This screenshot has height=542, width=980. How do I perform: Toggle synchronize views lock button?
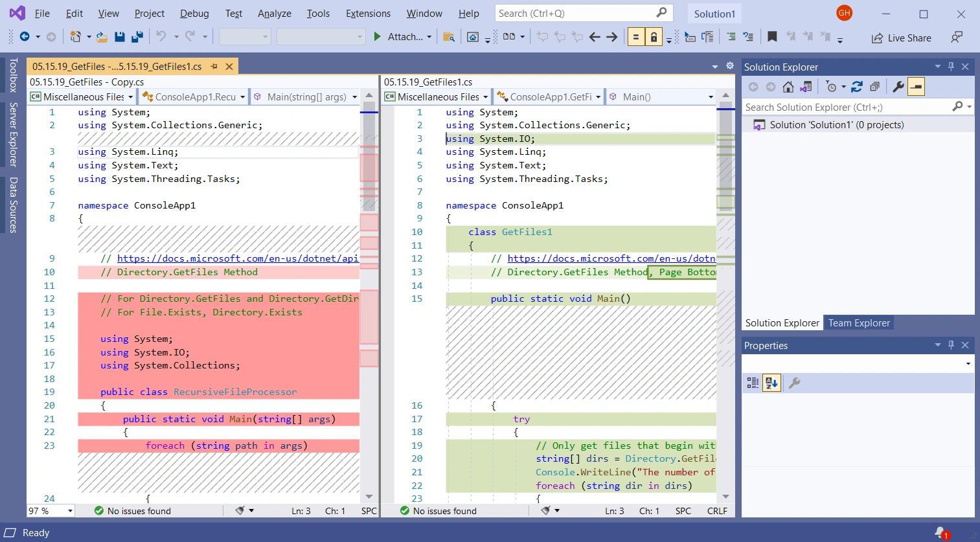(654, 37)
